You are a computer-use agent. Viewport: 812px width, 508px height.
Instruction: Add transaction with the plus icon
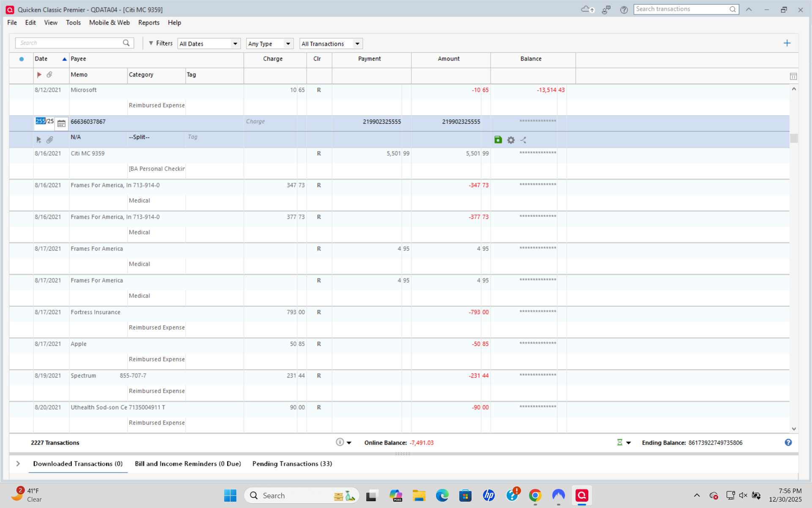coord(787,43)
